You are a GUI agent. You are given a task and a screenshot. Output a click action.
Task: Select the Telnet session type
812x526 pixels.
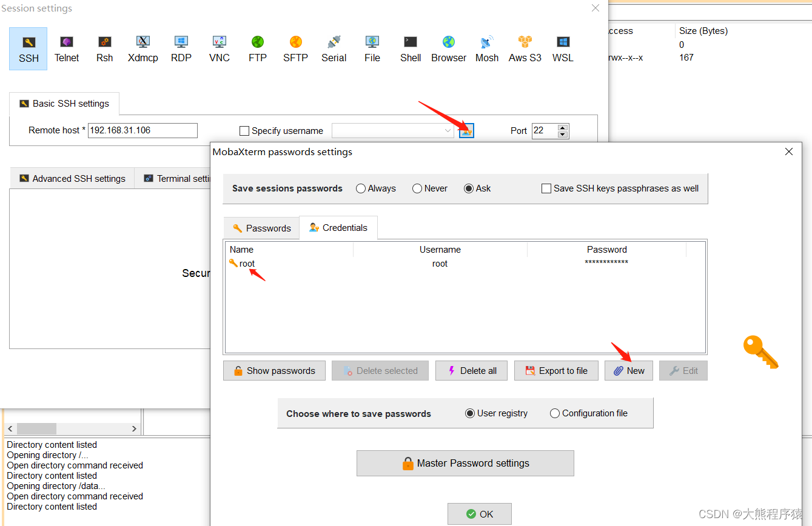tap(67, 48)
